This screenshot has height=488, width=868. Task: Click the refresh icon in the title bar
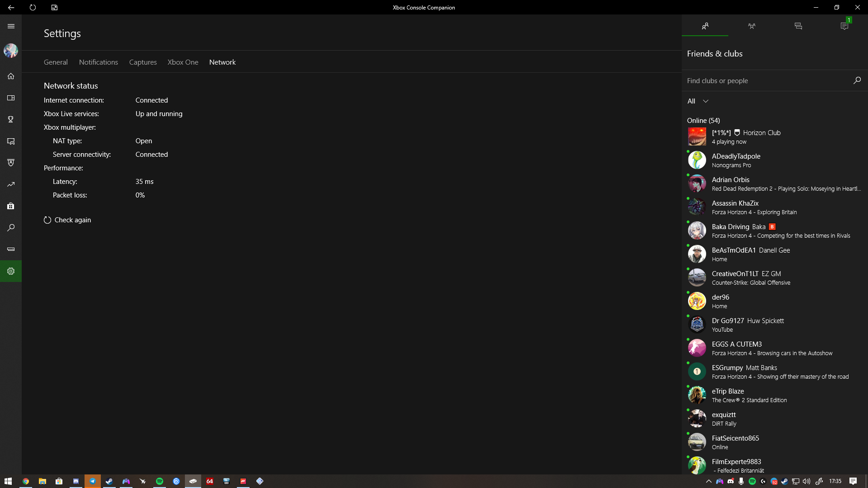(x=33, y=7)
